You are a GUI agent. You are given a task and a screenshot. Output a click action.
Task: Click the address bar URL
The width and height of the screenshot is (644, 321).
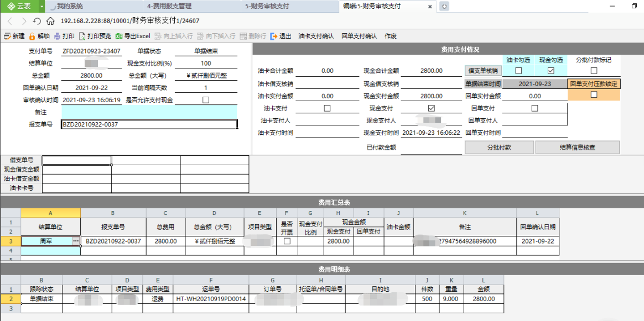pos(130,21)
